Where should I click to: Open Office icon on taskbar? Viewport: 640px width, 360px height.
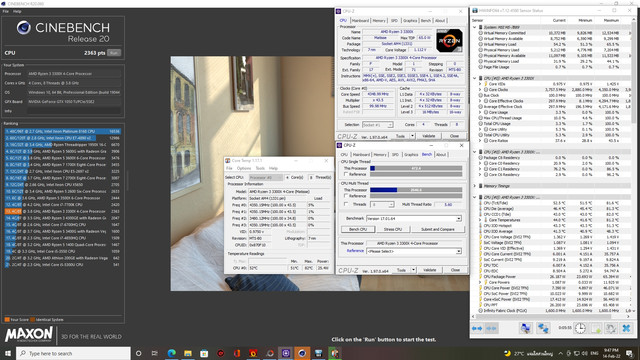point(237,353)
